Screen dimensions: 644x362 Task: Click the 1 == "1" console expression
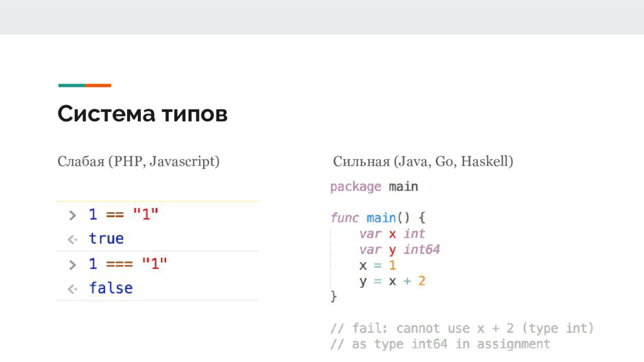tap(124, 215)
